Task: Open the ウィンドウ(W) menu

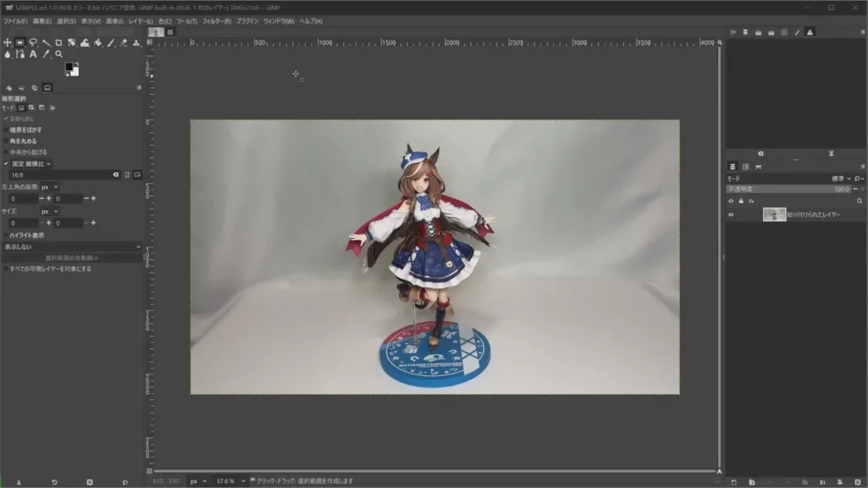Action: click(x=278, y=21)
